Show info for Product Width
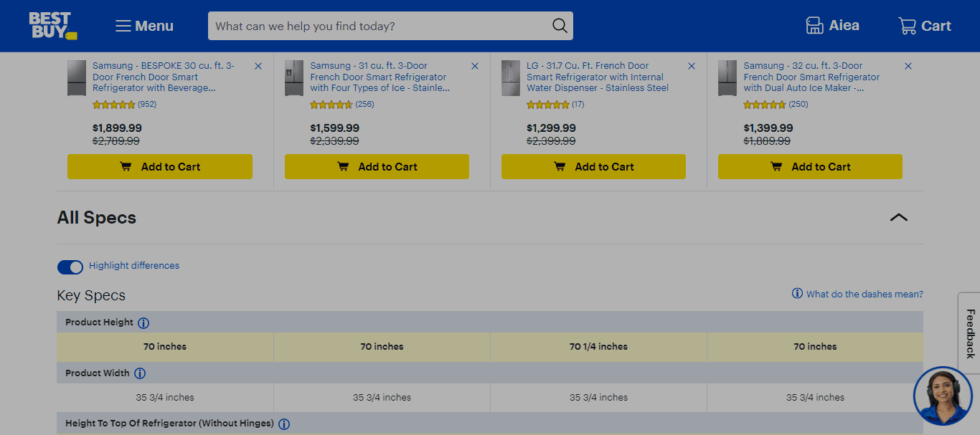 pyautogui.click(x=140, y=373)
